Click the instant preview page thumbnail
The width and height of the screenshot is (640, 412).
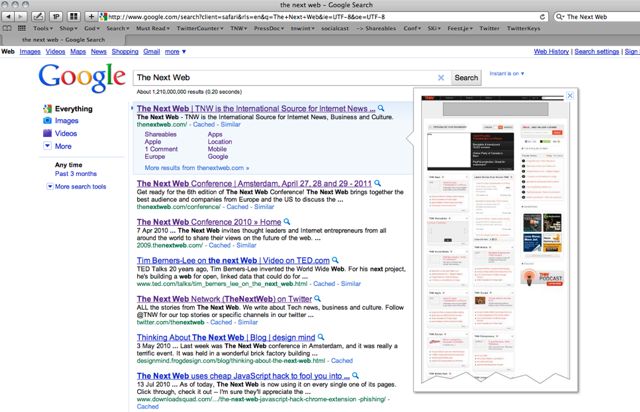(495, 238)
